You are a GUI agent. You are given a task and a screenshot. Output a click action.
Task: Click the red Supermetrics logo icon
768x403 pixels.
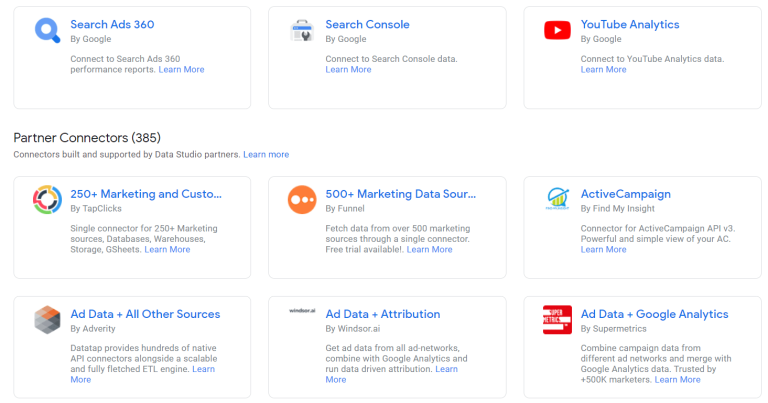557,320
